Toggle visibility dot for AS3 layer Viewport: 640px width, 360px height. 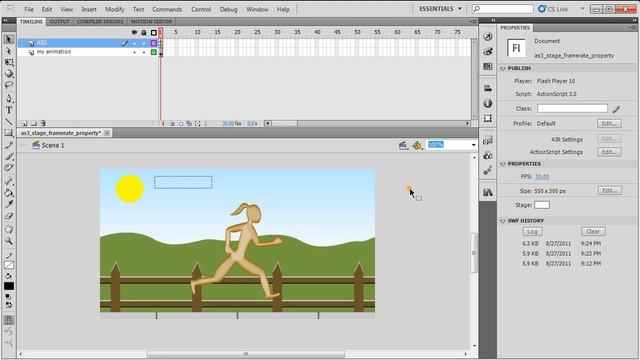(134, 43)
